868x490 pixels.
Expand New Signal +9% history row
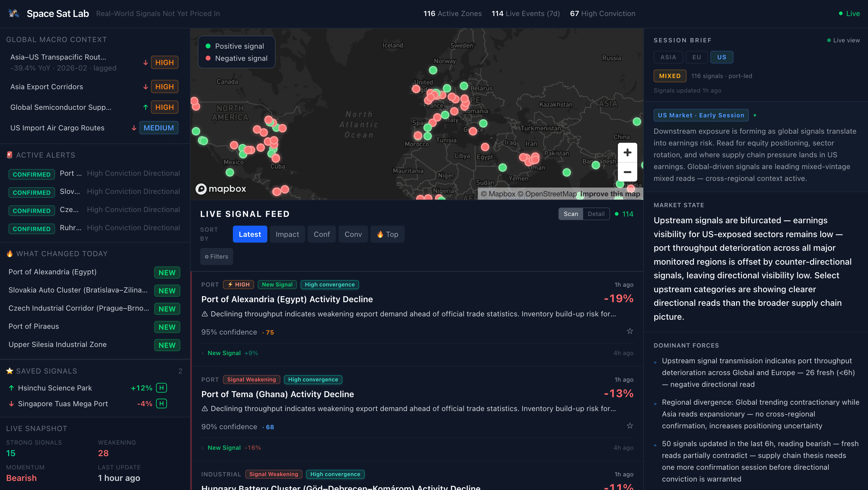point(417,353)
